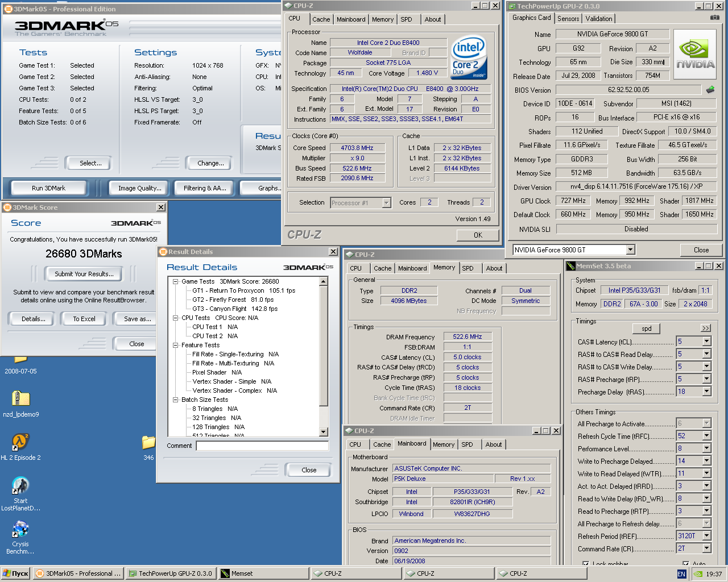Viewport: 728px width, 582px height.
Task: Click the Comment text field
Action: coord(262,446)
